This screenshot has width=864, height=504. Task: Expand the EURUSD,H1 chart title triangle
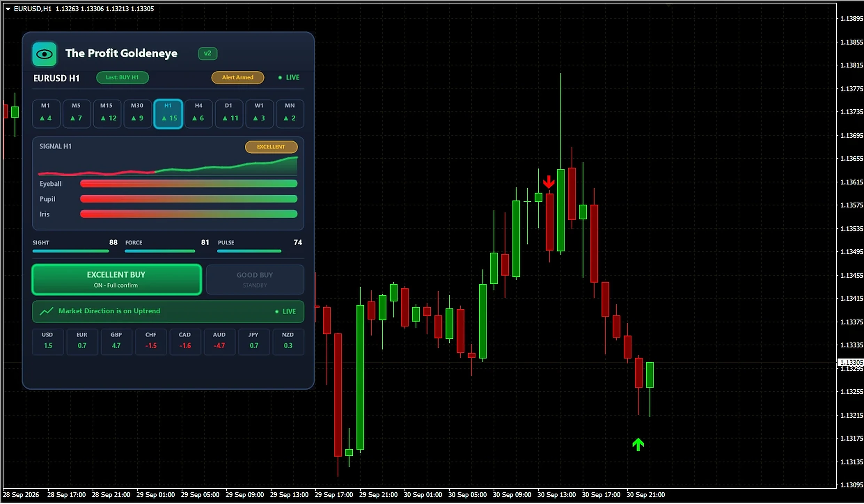coord(8,9)
